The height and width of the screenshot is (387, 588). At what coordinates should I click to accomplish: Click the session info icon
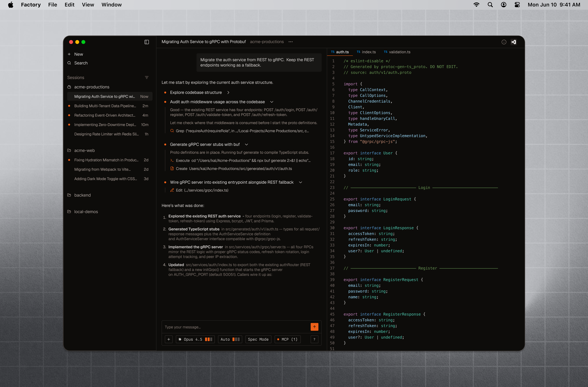click(x=504, y=42)
